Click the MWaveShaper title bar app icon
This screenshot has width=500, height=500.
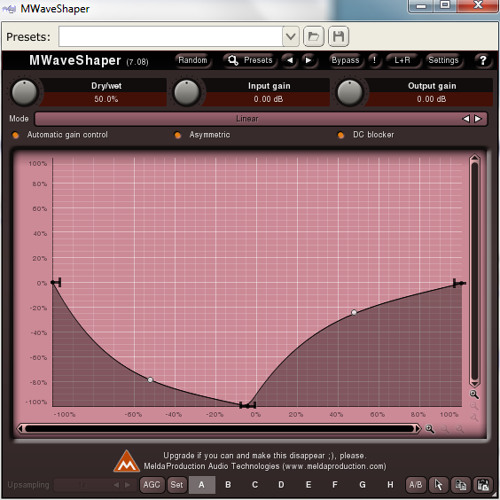[x=9, y=9]
